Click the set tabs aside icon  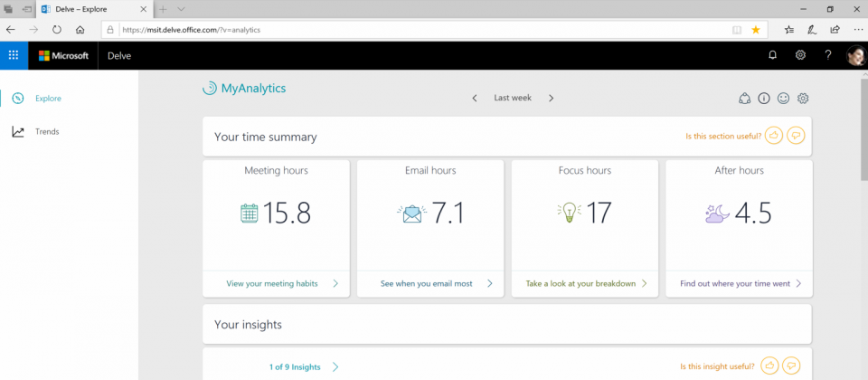[x=26, y=9]
